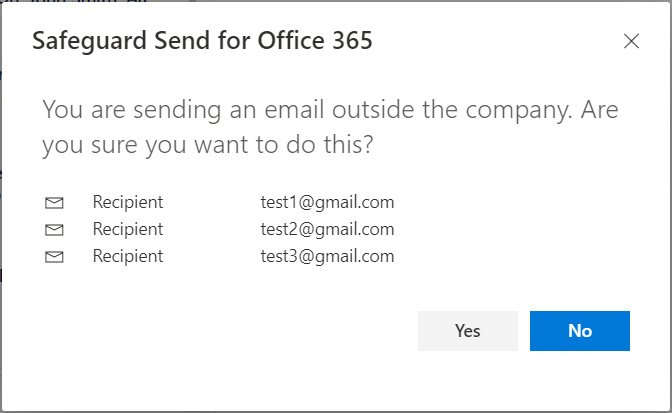Click the red marker at dialog's left edge
The width and height of the screenshot is (672, 413).
[x=2, y=273]
